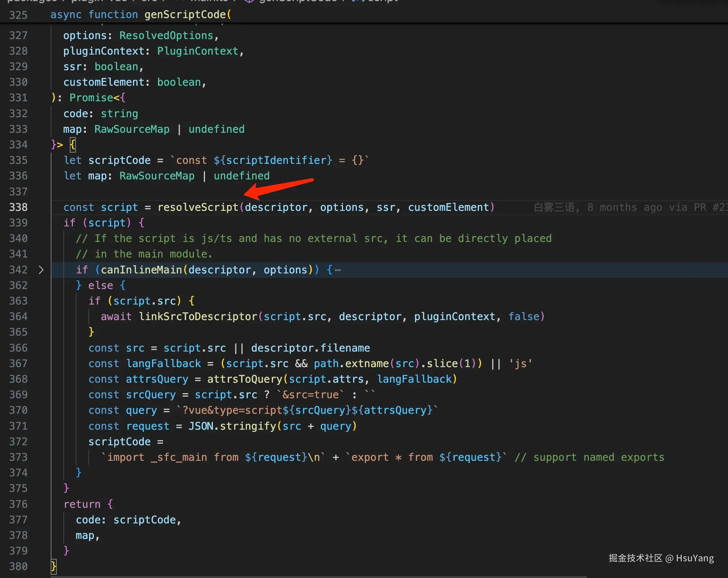Image resolution: width=728 pixels, height=578 pixels.
Task: Expand the folded block at line 342
Action: point(41,270)
